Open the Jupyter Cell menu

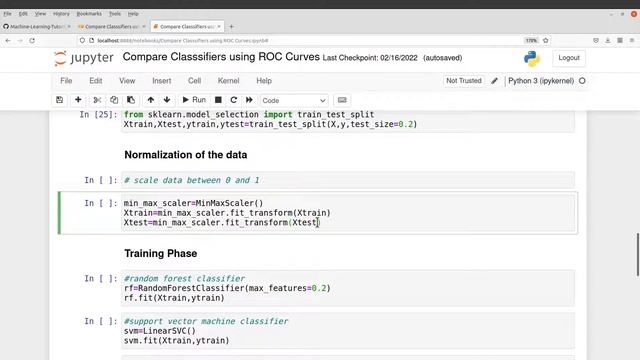[195, 81]
